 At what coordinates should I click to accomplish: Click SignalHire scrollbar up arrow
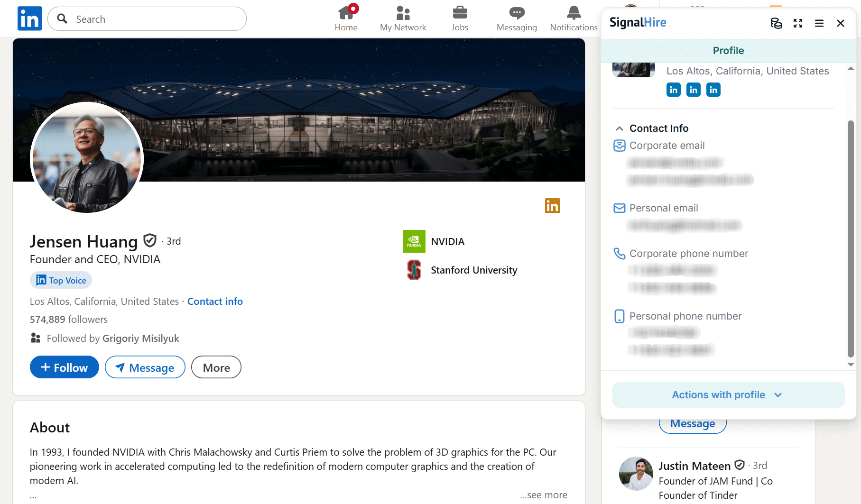point(851,69)
